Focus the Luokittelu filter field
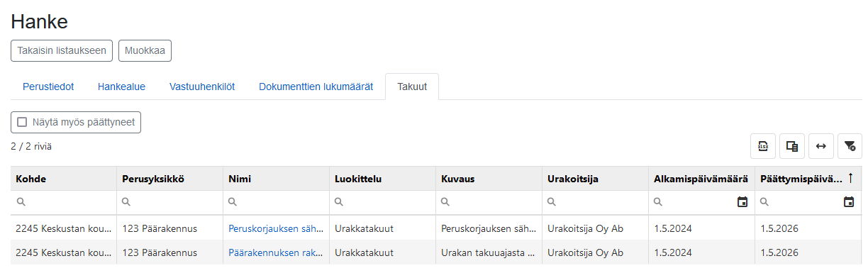Viewport: 868px width, 278px height. point(383,202)
